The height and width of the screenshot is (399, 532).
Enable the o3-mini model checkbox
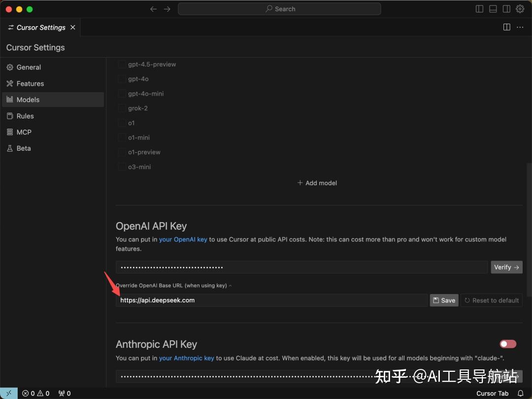pyautogui.click(x=122, y=166)
